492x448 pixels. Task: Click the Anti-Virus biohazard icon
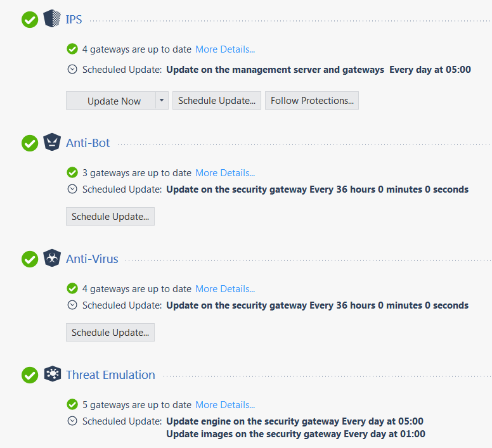[x=52, y=258]
